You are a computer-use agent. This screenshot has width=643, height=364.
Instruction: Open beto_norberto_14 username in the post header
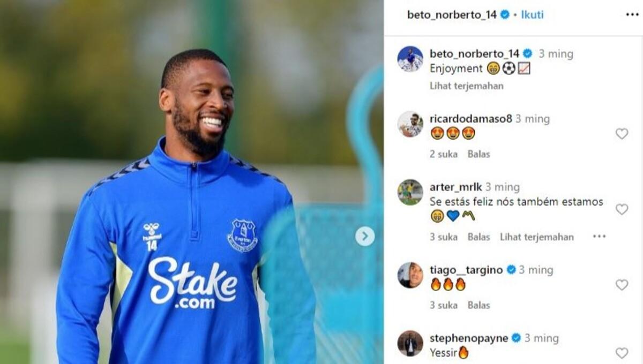pyautogui.click(x=452, y=14)
